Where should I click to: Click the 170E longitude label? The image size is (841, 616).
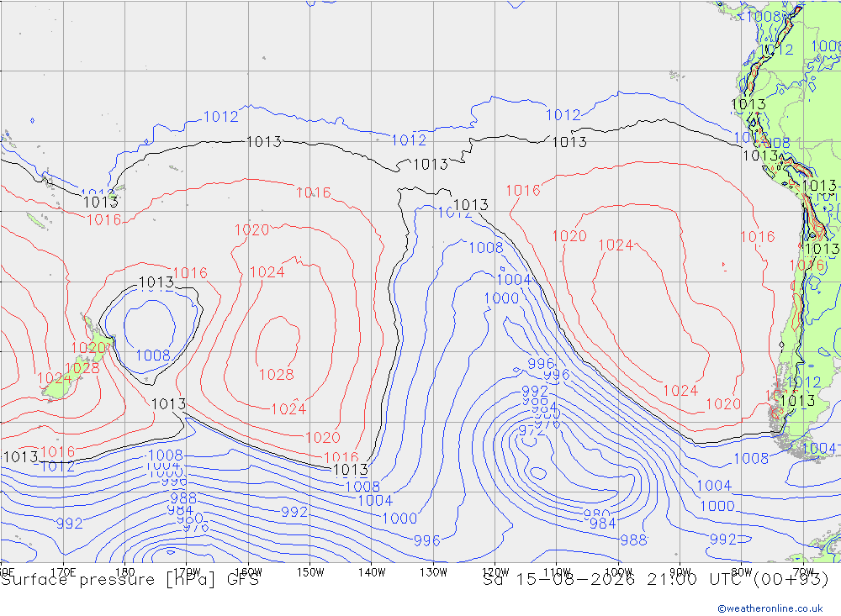[63, 572]
